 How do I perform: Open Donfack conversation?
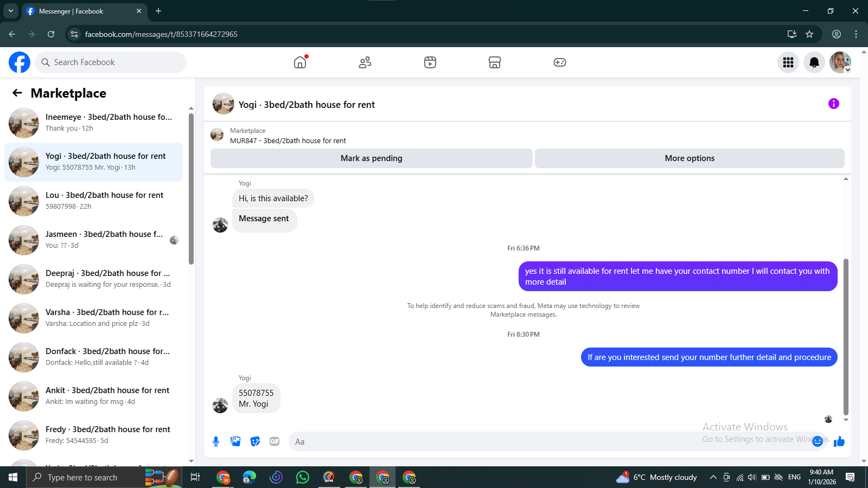(93, 357)
